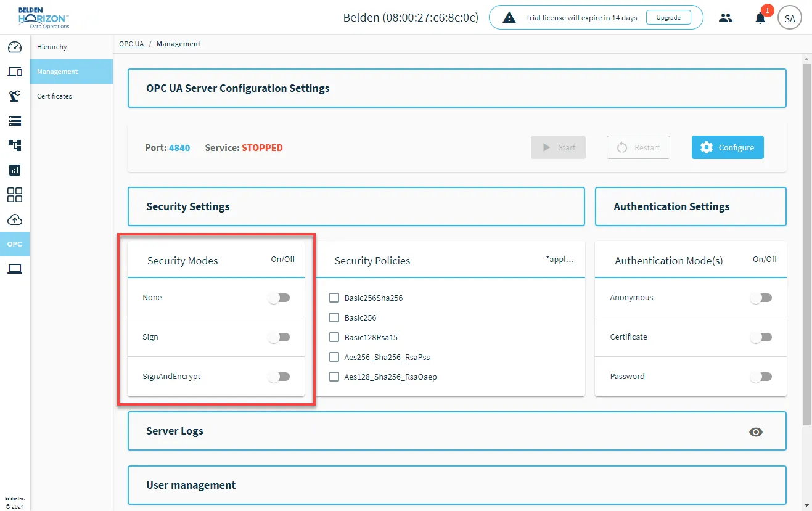812x511 pixels.
Task: Toggle Certificate authentication switch
Action: coord(761,337)
